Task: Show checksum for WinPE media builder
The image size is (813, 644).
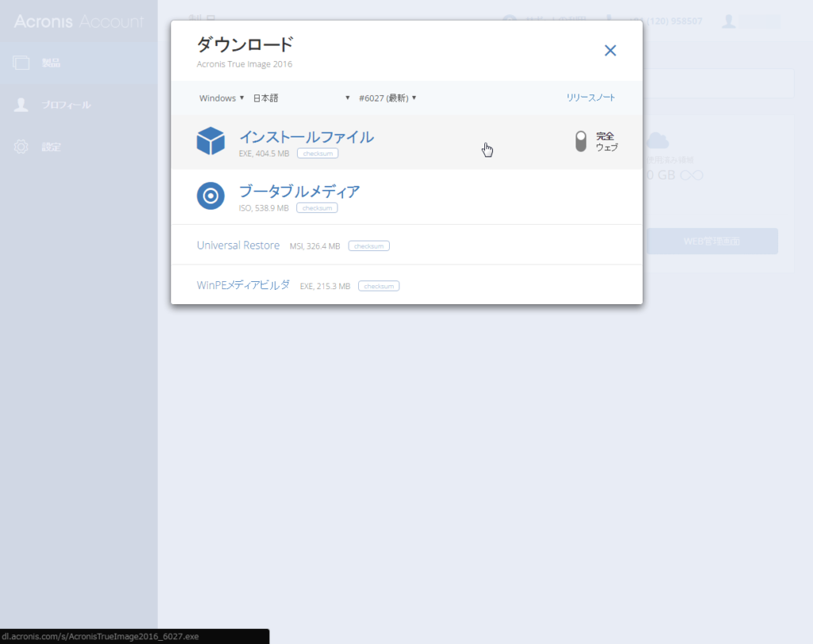Action: [x=379, y=286]
